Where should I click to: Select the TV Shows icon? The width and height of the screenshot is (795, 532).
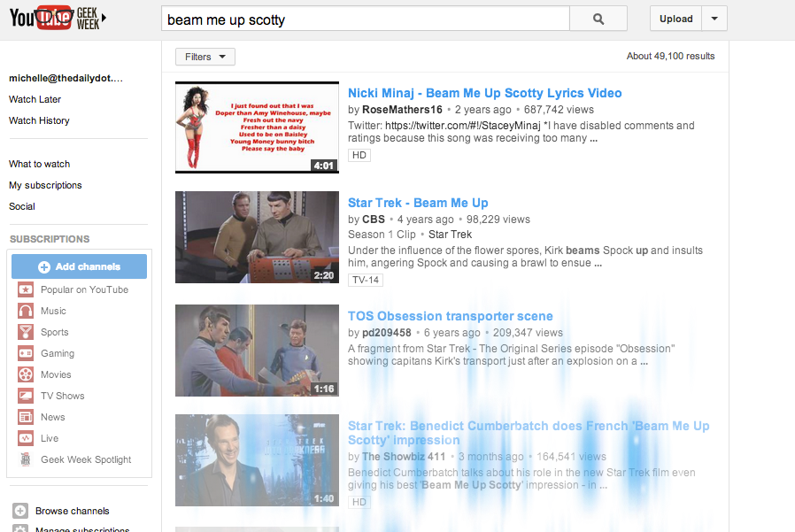26,397
